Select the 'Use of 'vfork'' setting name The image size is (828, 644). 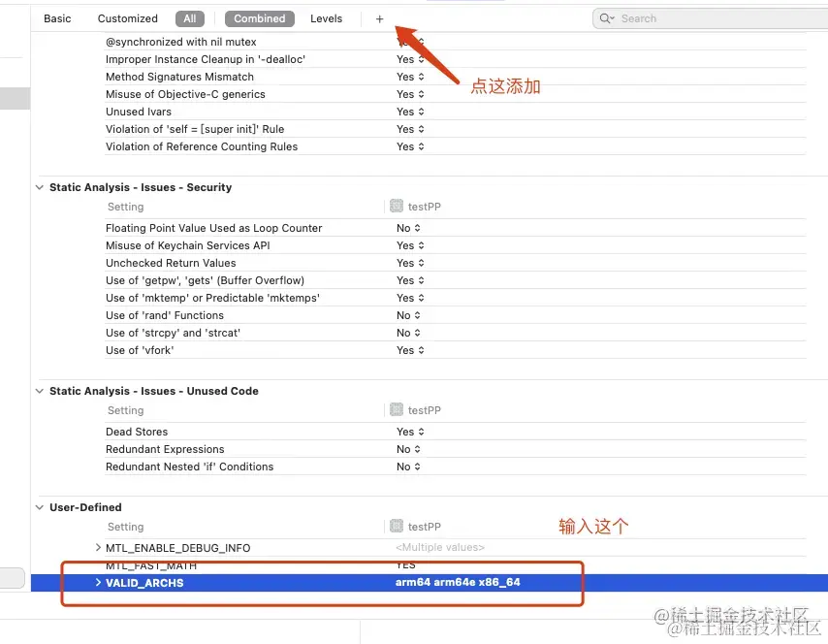click(x=140, y=350)
